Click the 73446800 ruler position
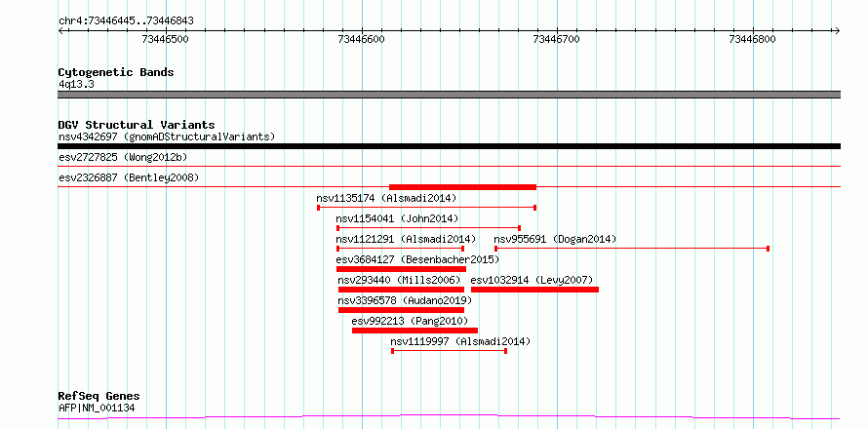 [752, 39]
